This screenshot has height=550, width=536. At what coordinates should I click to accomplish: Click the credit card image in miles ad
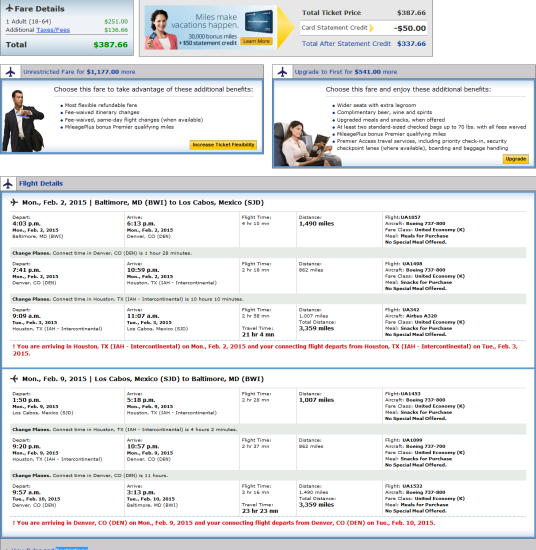(x=259, y=22)
